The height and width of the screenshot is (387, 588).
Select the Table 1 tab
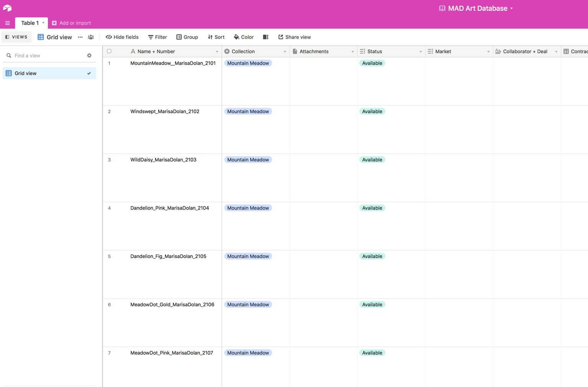[x=31, y=23]
